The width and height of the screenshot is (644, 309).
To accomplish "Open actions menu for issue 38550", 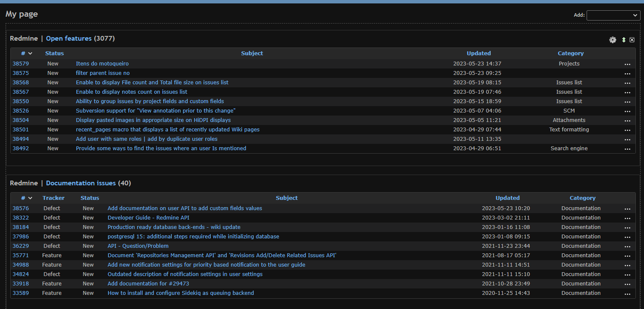I will [x=627, y=102].
